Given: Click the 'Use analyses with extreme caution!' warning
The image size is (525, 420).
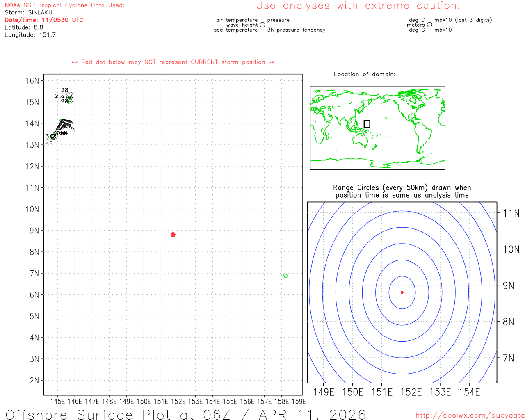Looking at the screenshot, I should click(x=358, y=6).
